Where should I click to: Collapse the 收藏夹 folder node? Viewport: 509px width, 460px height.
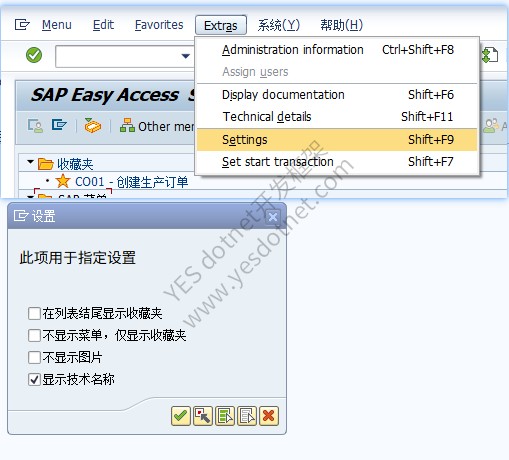(x=30, y=162)
